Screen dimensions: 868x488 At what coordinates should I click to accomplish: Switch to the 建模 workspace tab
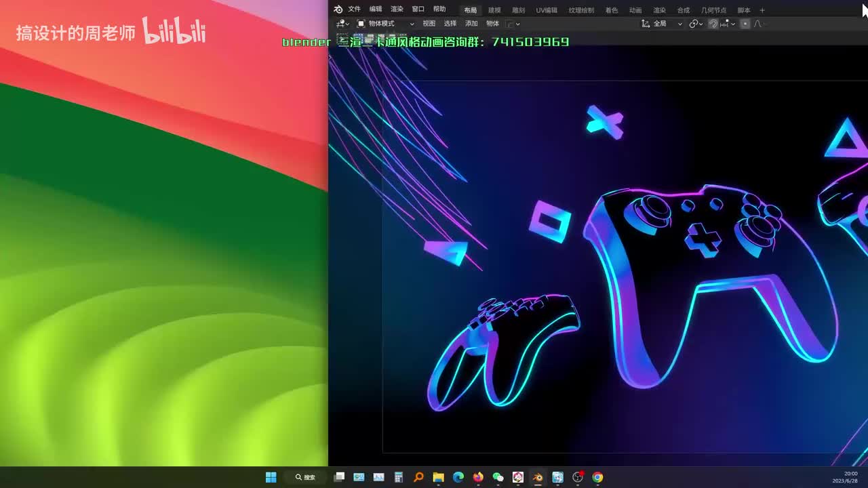click(495, 10)
